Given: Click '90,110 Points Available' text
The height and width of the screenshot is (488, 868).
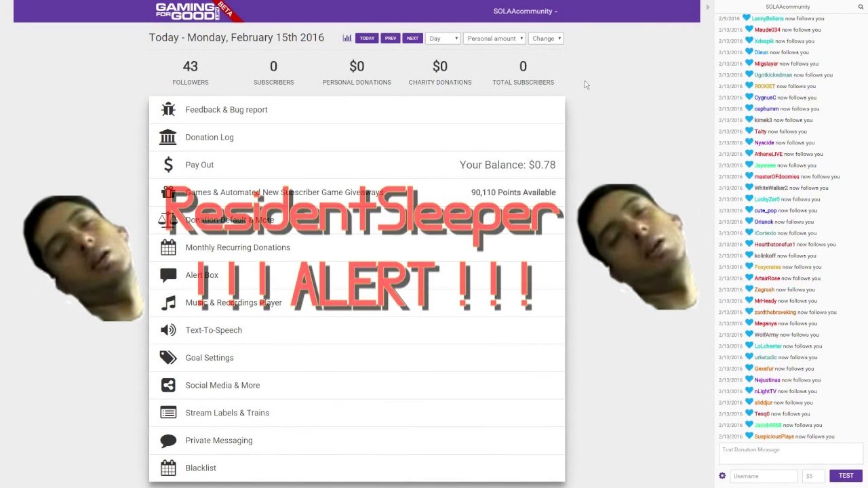Looking at the screenshot, I should (513, 192).
